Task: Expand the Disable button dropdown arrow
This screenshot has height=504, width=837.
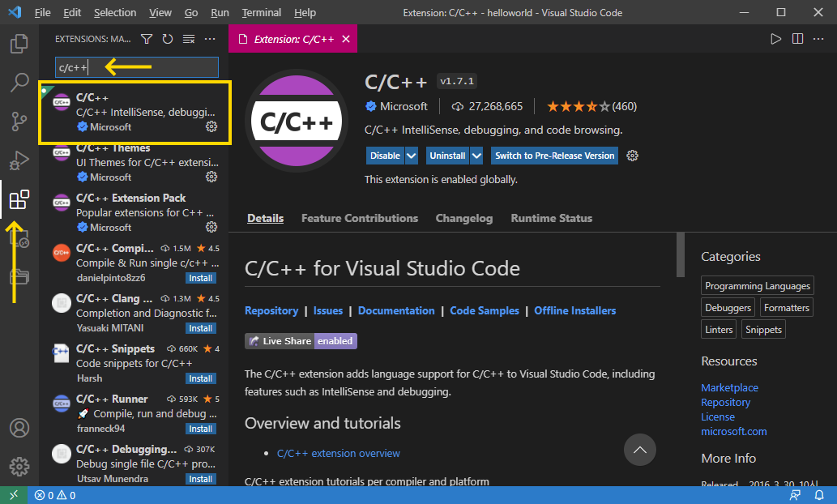Action: point(411,156)
